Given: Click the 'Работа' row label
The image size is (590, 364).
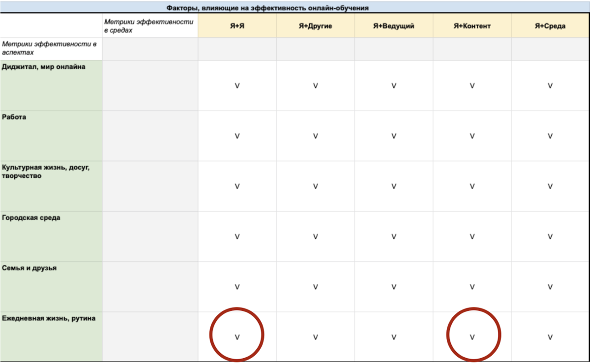Looking at the screenshot, I should [x=51, y=136].
